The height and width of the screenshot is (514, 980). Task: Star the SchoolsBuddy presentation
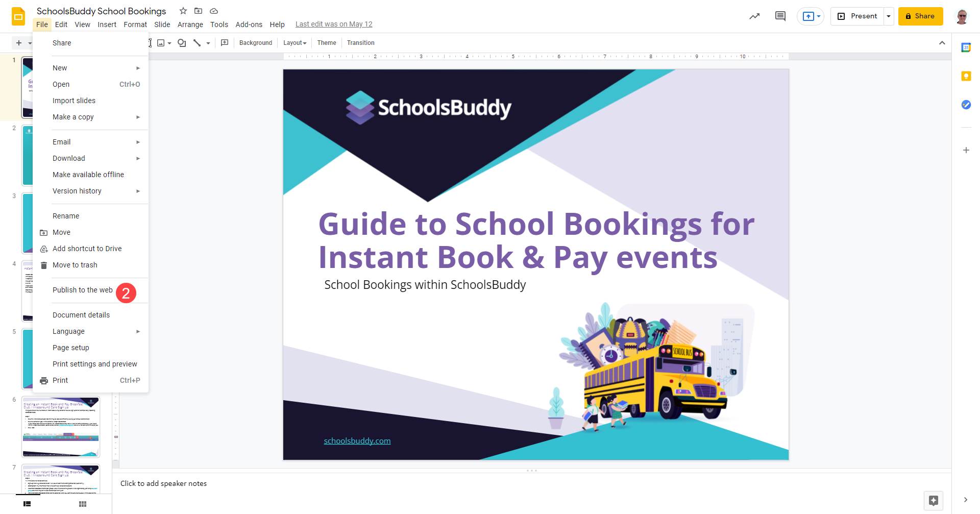point(183,11)
